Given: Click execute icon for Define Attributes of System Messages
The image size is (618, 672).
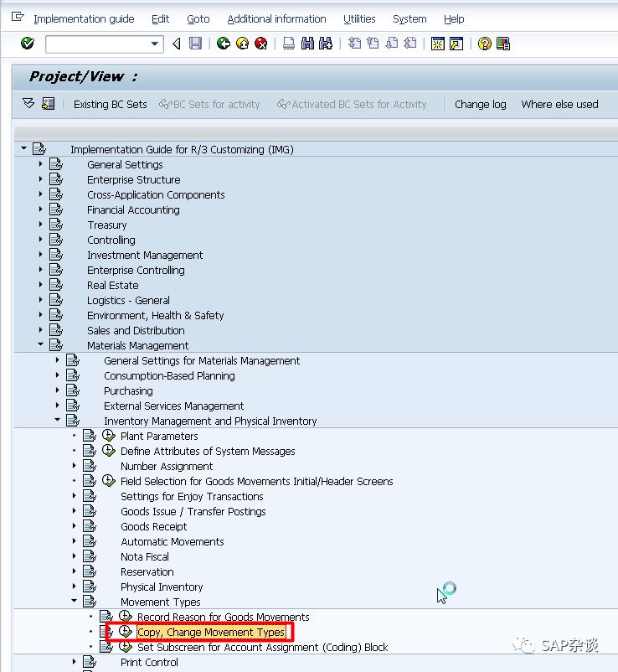Looking at the screenshot, I should click(x=109, y=451).
